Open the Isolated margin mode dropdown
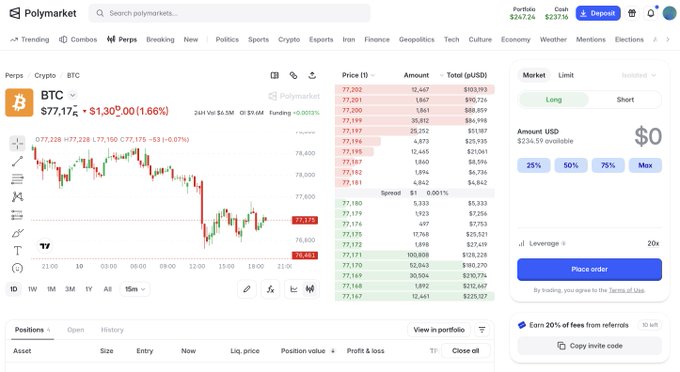The image size is (680, 372). (x=639, y=75)
